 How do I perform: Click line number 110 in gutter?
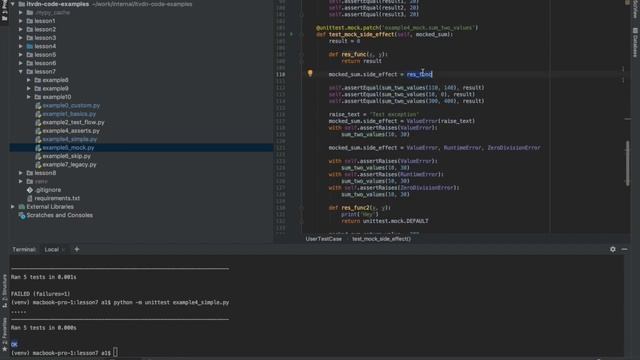pos(280,74)
